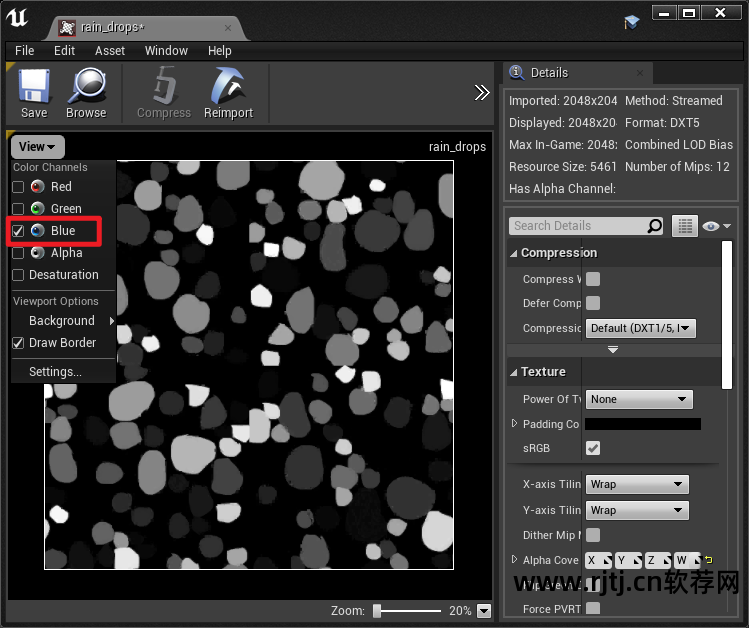This screenshot has height=628, width=749.
Task: Click the Browse magnifier icon
Action: [86, 86]
